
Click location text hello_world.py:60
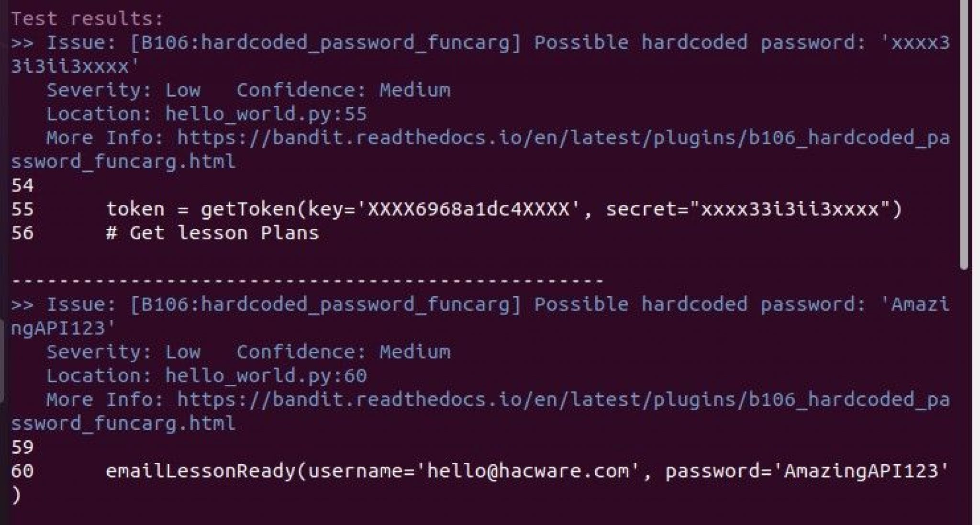(x=266, y=376)
